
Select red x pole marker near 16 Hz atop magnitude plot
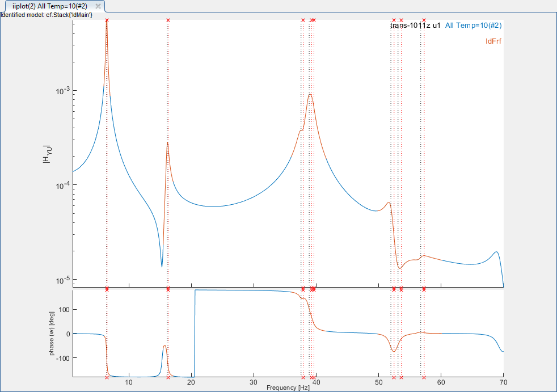click(x=168, y=20)
